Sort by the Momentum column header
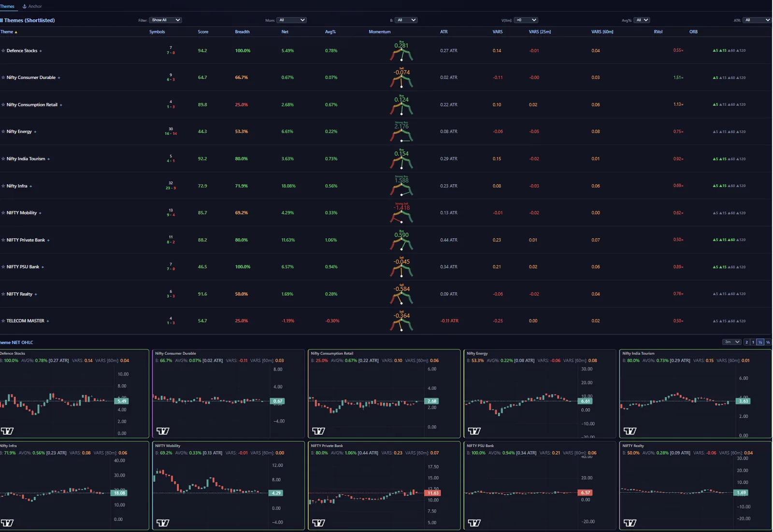Image resolution: width=773 pixels, height=532 pixels. pyautogui.click(x=379, y=32)
